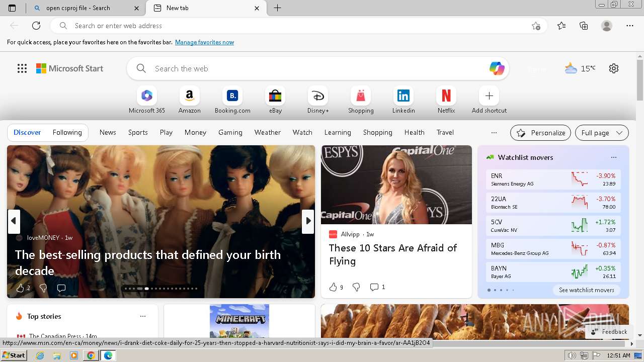Open the Linkedin shortcut
Screen dimensions: 644x362
coord(404,100)
